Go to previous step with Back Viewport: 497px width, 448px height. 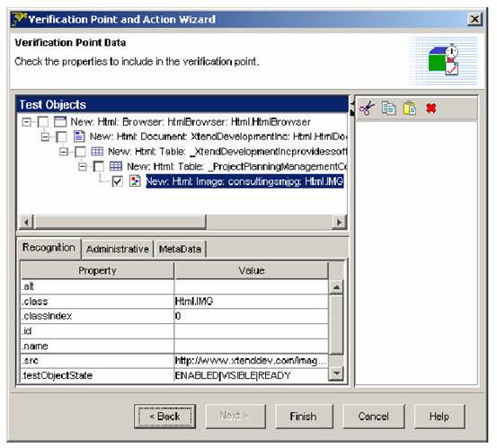[164, 416]
